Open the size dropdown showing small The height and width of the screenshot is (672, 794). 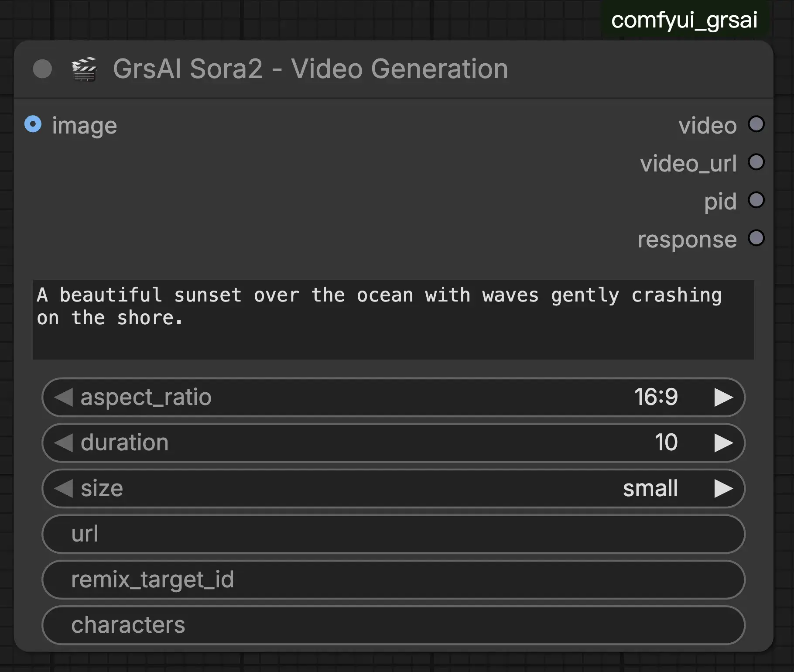point(393,488)
